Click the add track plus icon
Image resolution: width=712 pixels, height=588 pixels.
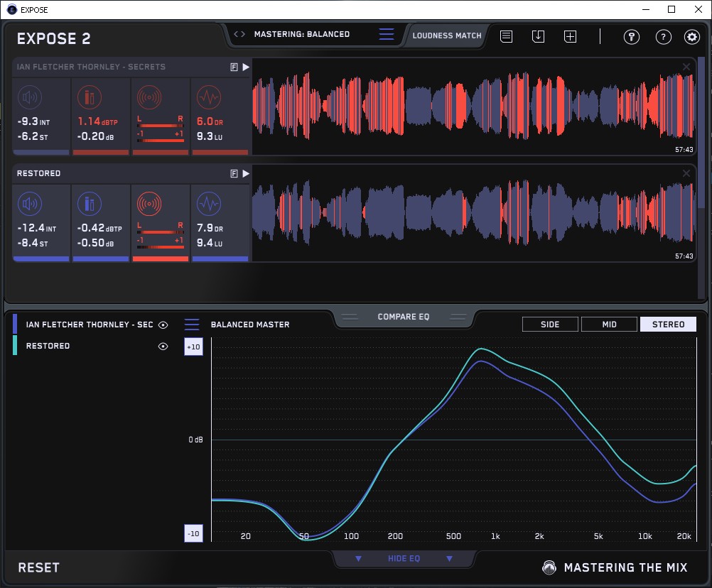click(570, 36)
